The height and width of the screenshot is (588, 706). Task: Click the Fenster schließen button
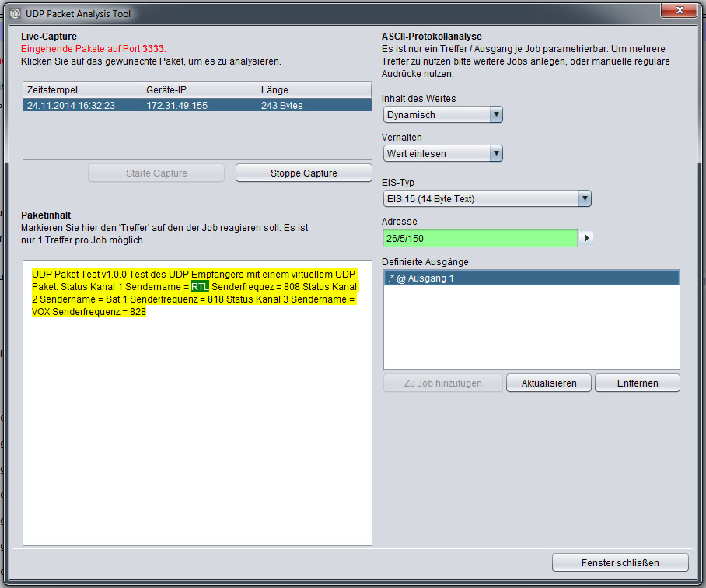click(x=620, y=562)
